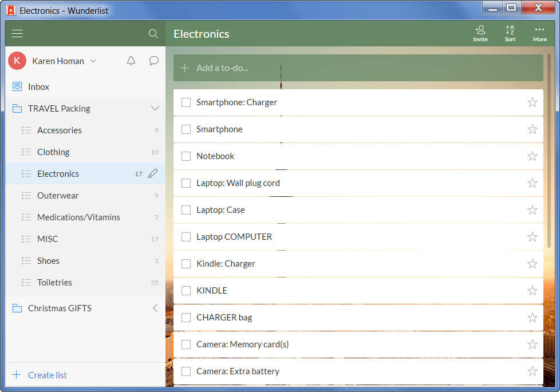Star the Laptop: Wall plug cord task

point(532,183)
